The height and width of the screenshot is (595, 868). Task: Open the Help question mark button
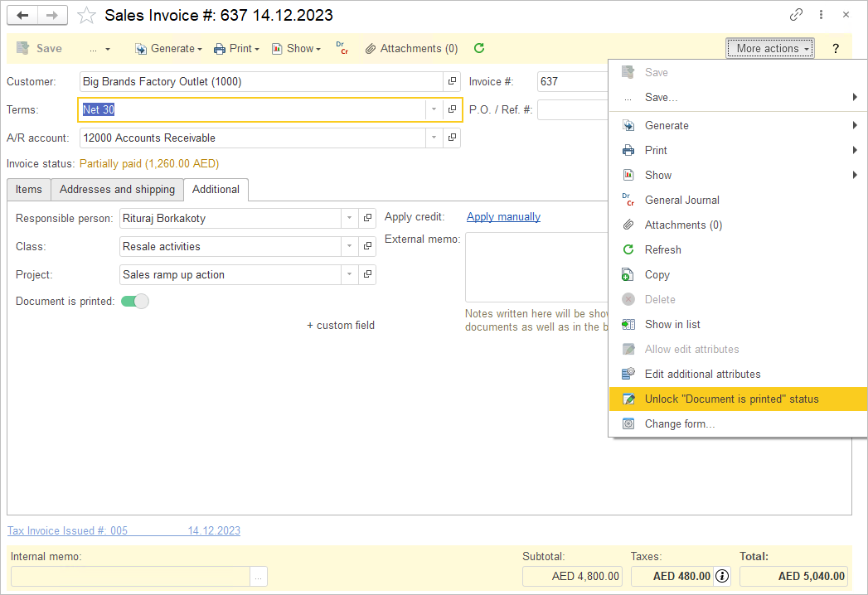click(x=836, y=49)
